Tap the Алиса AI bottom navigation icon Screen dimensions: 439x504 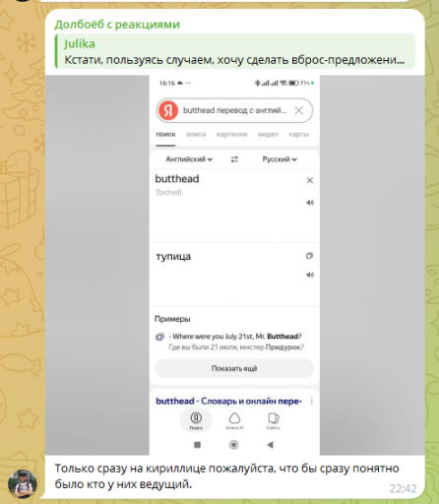(234, 421)
